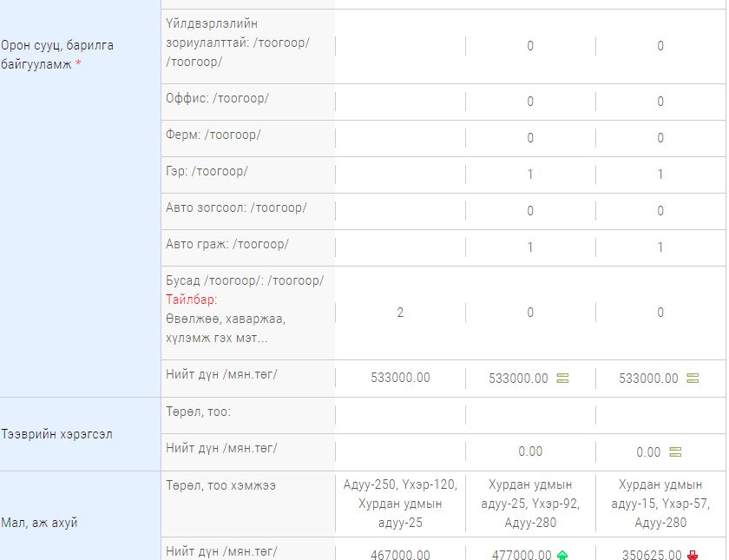
Task: Click the cell listing Үхэр-92 livestock
Action: [x=530, y=504]
